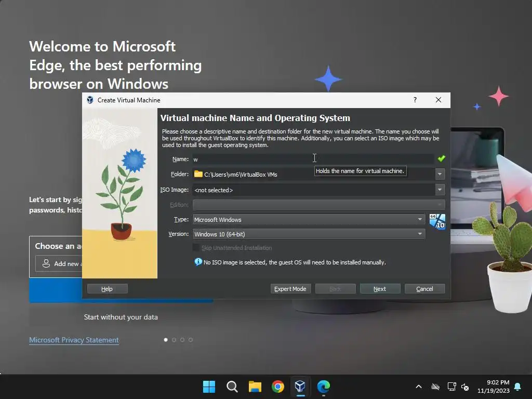Image resolution: width=532 pixels, height=399 pixels.
Task: Open the Version dropdown showing Windows 10 (64-bit)
Action: (309, 234)
